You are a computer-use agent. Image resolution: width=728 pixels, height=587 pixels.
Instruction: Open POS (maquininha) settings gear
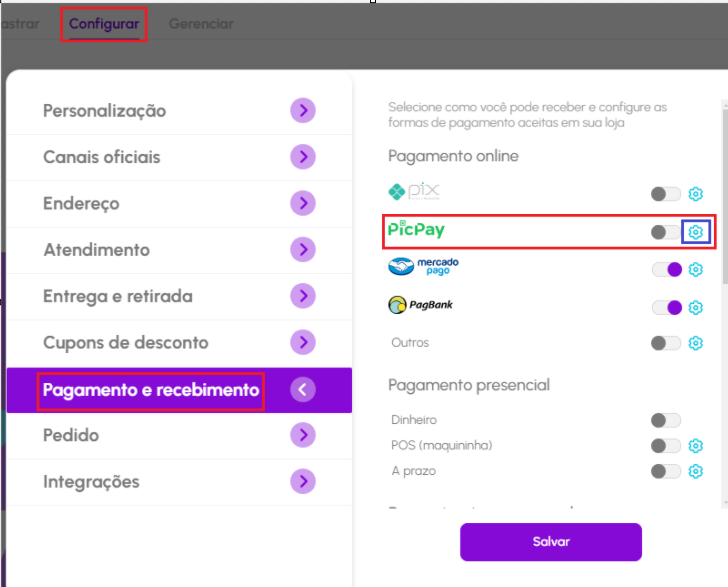click(x=696, y=446)
